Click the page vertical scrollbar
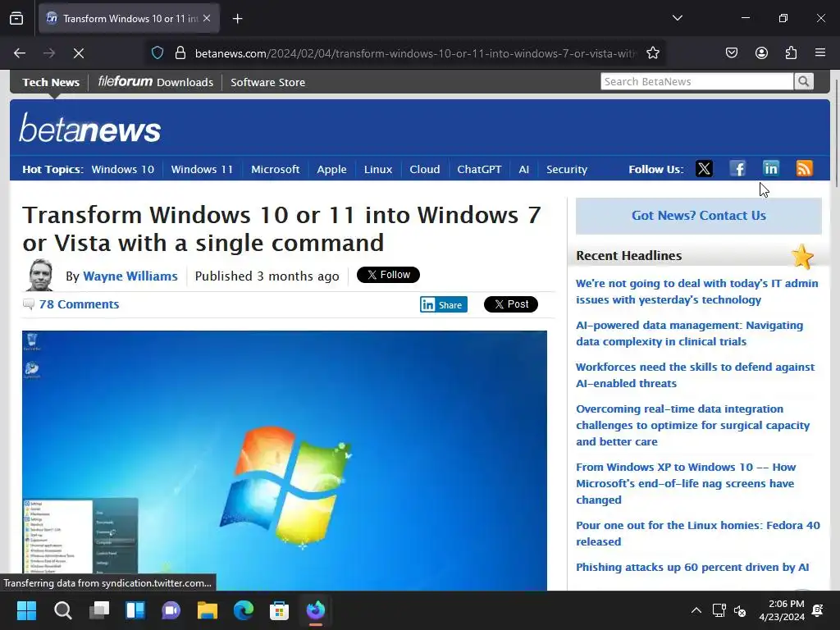840x630 pixels. [x=836, y=134]
